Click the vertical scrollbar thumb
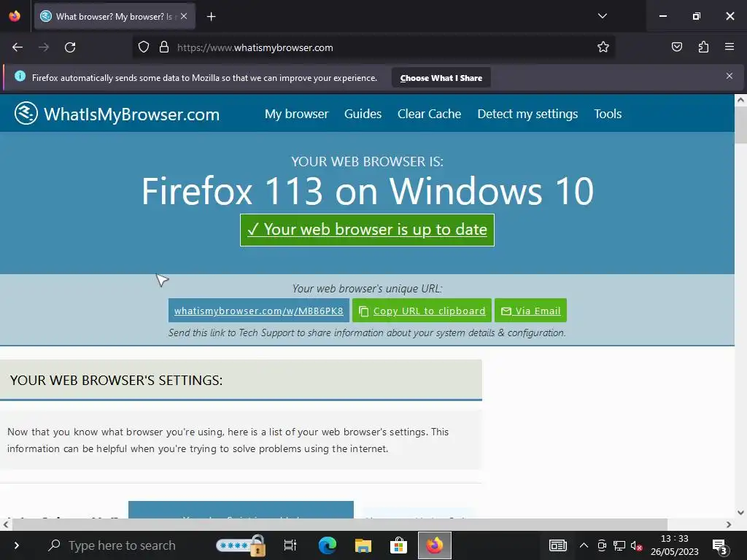This screenshot has width=747, height=560. [x=740, y=125]
